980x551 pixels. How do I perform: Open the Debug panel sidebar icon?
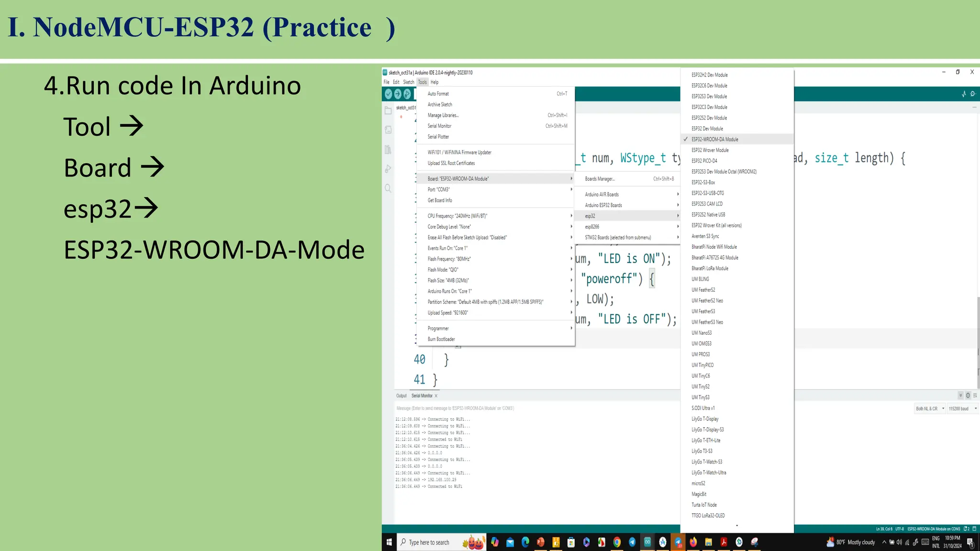388,169
